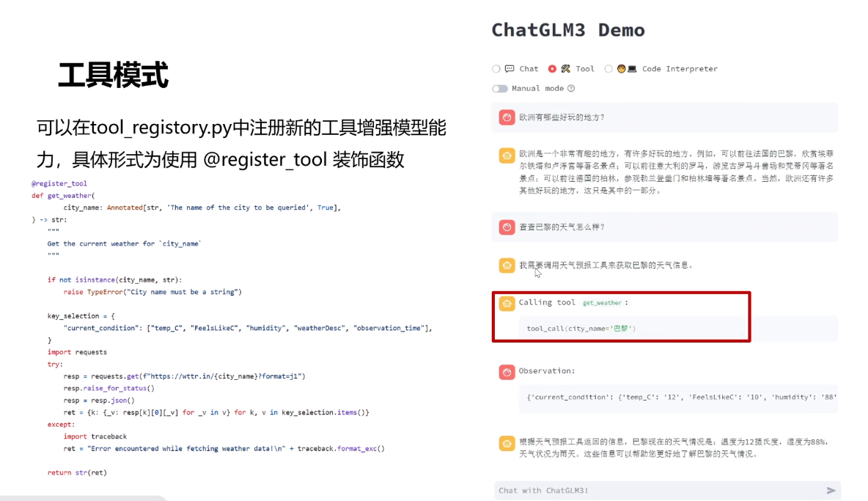Click the send arrow icon
The width and height of the screenshot is (868, 501).
click(x=831, y=491)
